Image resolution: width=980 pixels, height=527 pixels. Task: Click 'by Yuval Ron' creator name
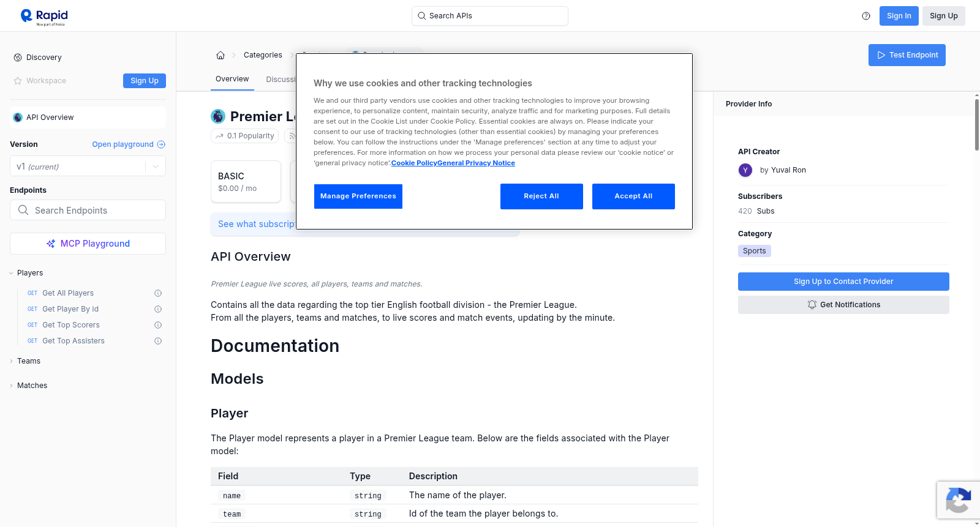pos(783,170)
